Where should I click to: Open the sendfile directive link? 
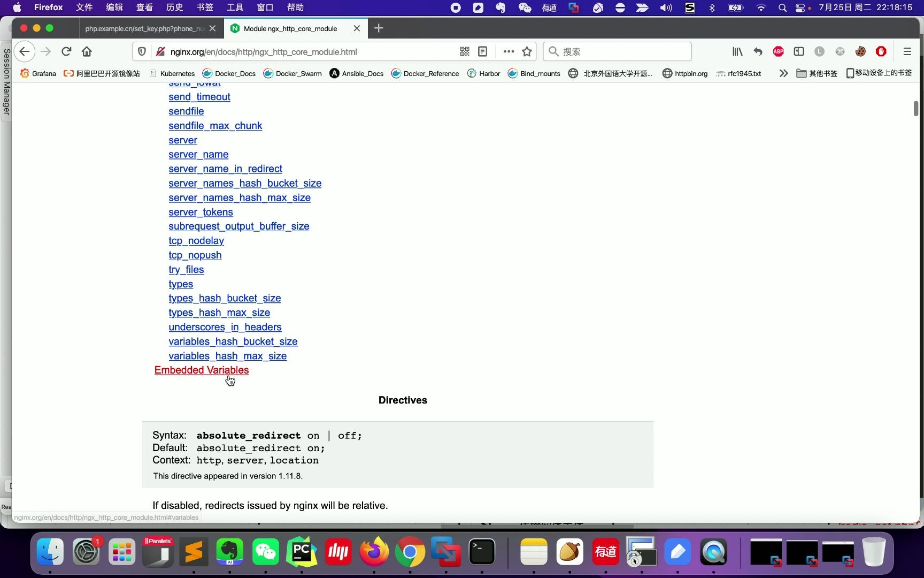[186, 111]
